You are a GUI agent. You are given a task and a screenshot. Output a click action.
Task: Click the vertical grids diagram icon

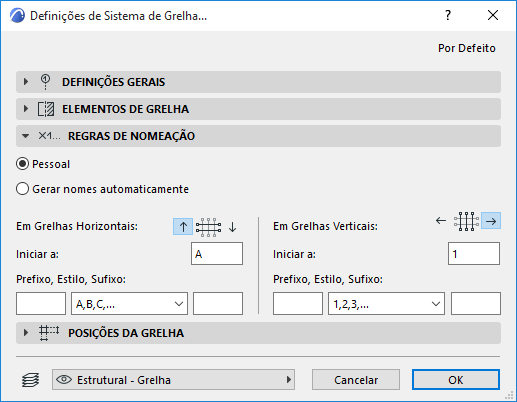click(466, 221)
